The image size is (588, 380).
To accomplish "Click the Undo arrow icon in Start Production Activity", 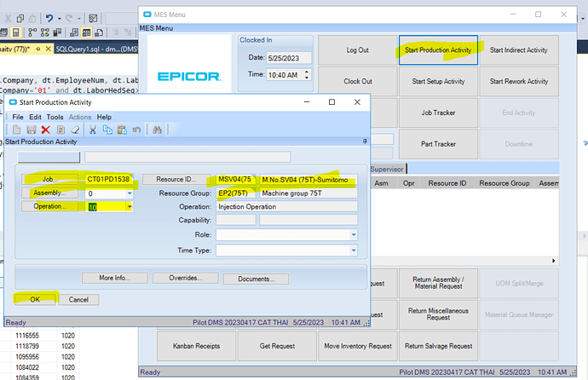I will tap(136, 130).
